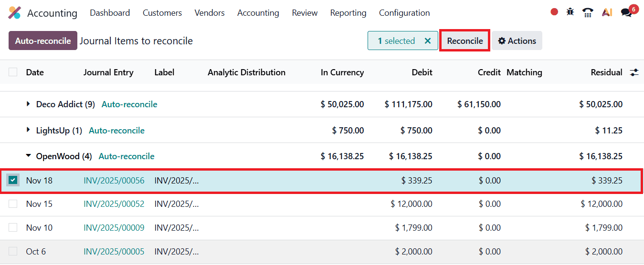Open journal entry INV/2025/00005
Viewport: 644px width, 265px height.
point(114,251)
